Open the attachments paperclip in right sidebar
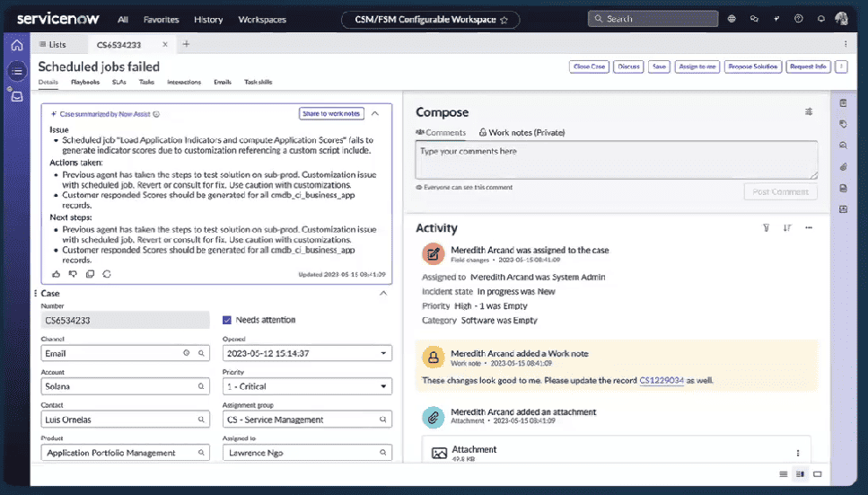 pyautogui.click(x=843, y=167)
